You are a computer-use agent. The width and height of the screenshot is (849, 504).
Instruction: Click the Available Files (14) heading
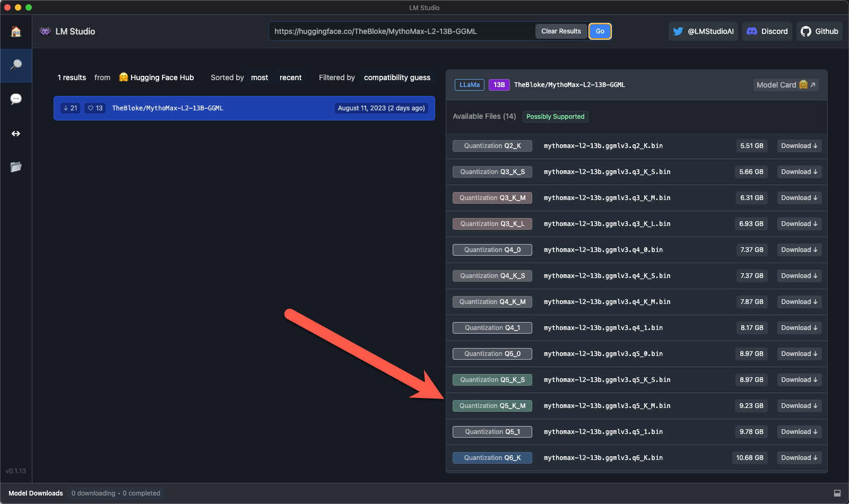pyautogui.click(x=484, y=117)
